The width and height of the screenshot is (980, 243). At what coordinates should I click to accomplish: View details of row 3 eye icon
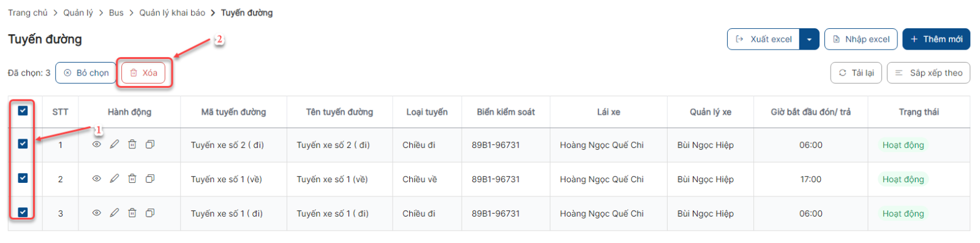(96, 213)
